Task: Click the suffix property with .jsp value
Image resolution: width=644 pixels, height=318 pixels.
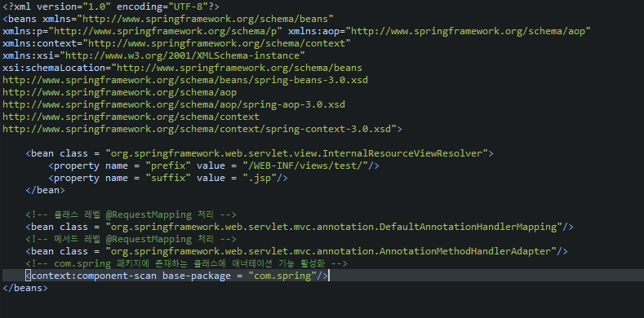Action: click(168, 178)
